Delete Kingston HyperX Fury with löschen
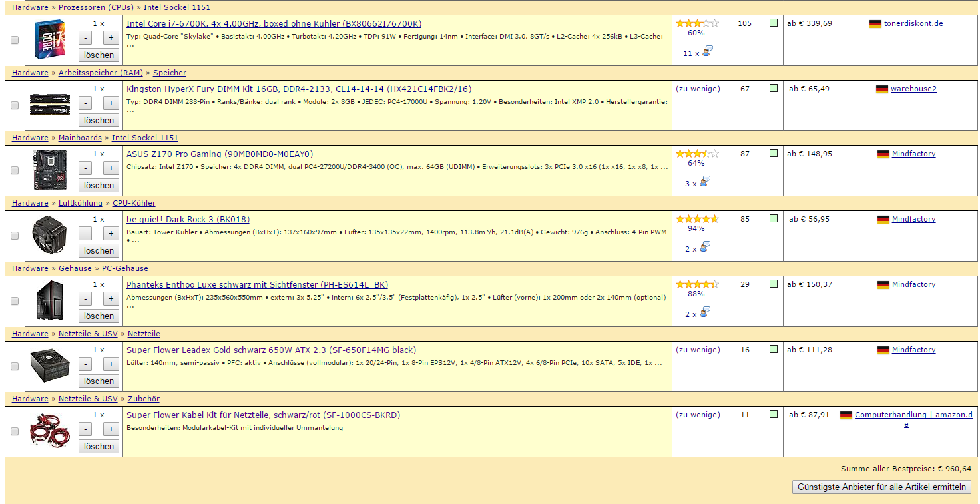The image size is (980, 504). [99, 120]
